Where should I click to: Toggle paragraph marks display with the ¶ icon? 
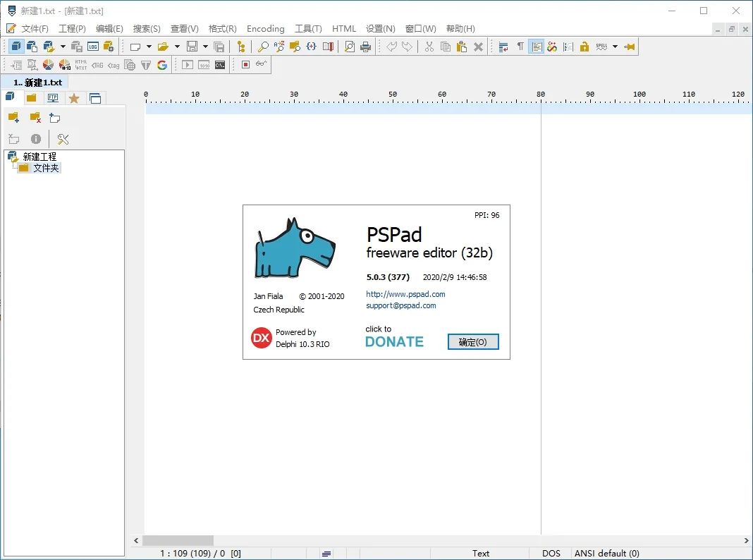[521, 46]
